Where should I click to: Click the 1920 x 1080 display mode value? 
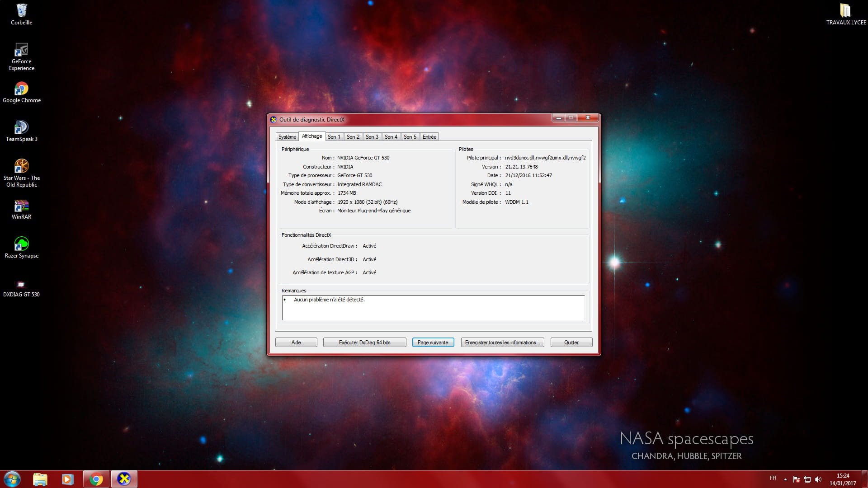click(x=368, y=202)
